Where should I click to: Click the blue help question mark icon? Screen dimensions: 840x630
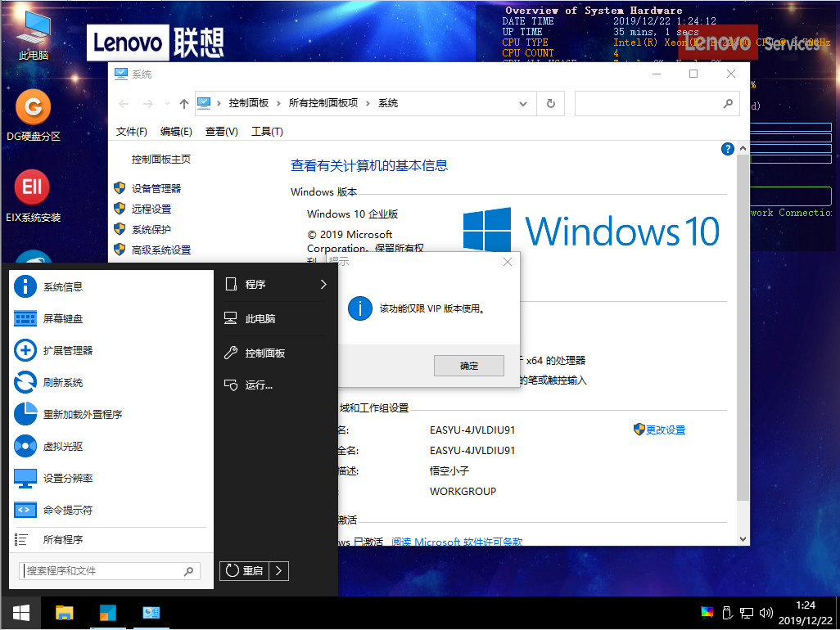[728, 149]
